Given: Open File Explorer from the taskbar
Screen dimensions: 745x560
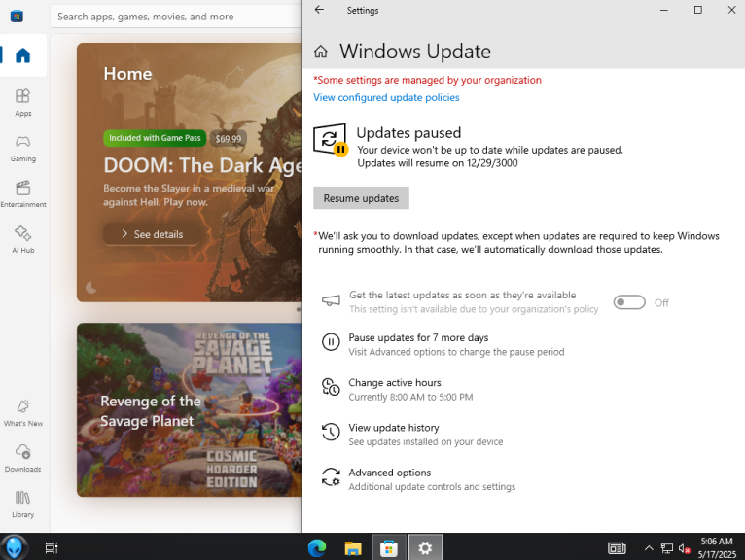Looking at the screenshot, I should (x=353, y=548).
